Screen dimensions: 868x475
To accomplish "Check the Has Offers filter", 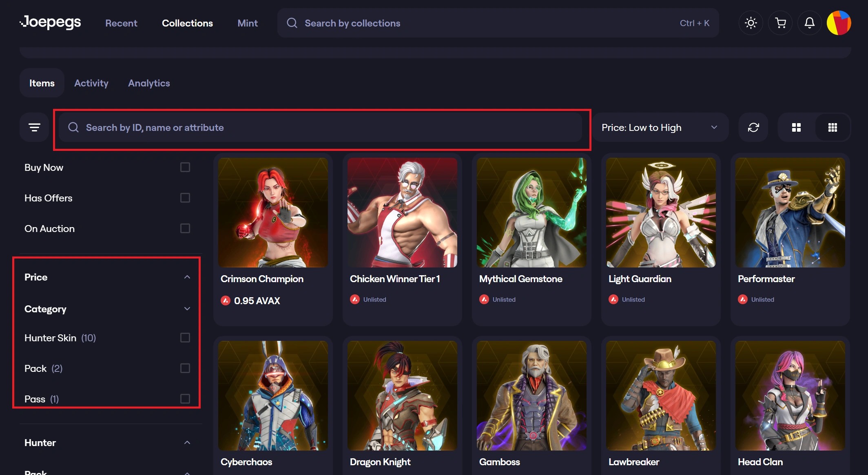I will [x=185, y=198].
